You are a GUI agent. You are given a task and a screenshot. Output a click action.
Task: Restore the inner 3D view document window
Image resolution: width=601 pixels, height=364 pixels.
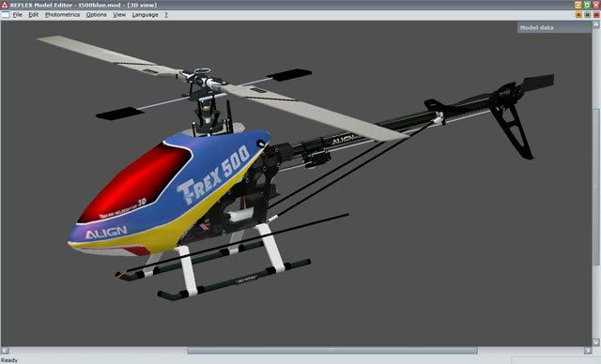coord(587,15)
